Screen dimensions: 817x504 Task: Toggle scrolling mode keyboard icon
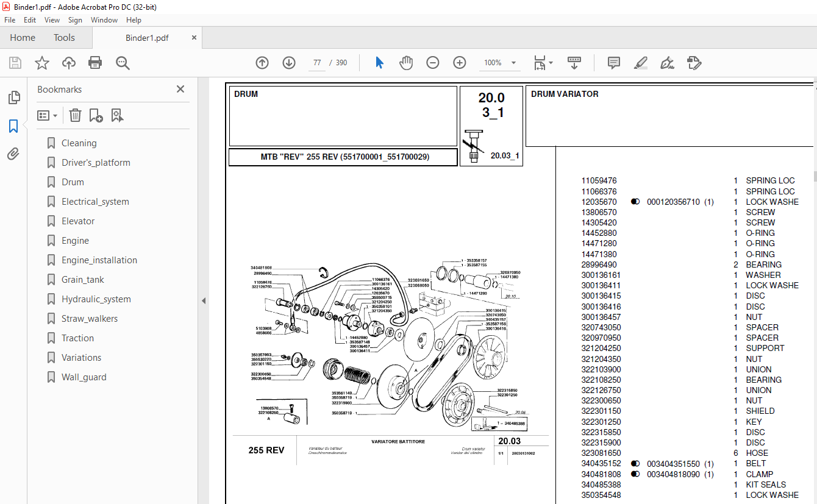coord(574,63)
